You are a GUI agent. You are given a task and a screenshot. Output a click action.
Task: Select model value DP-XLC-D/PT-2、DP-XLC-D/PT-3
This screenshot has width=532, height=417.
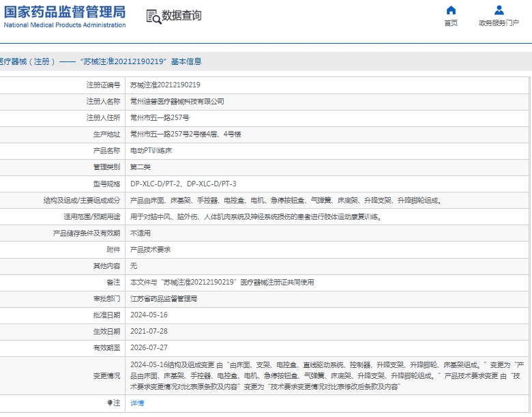183,184
